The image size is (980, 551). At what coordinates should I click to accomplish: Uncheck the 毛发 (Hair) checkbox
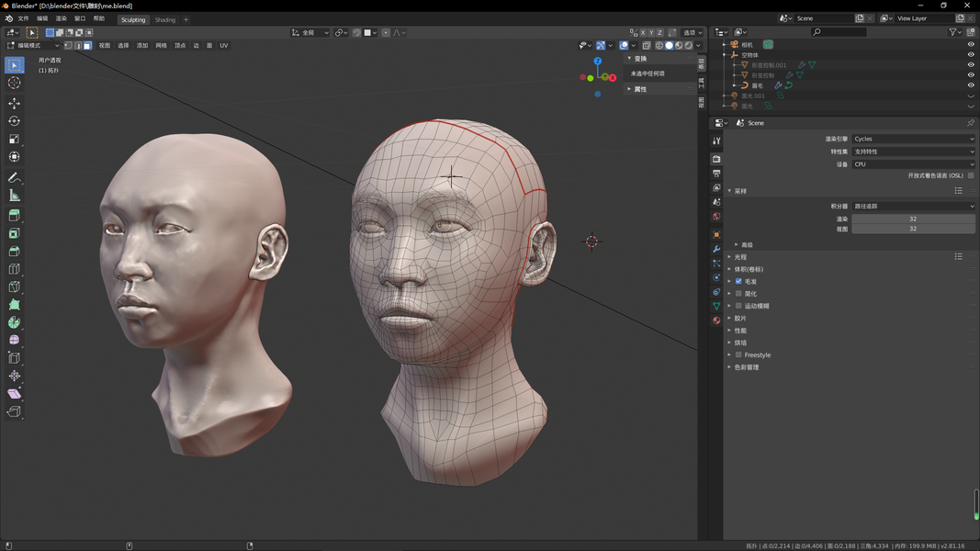[x=738, y=282]
